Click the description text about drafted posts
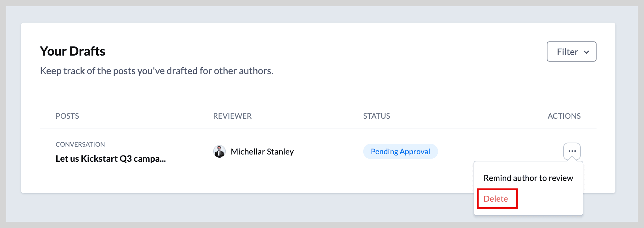This screenshot has height=228, width=644. pos(157,71)
